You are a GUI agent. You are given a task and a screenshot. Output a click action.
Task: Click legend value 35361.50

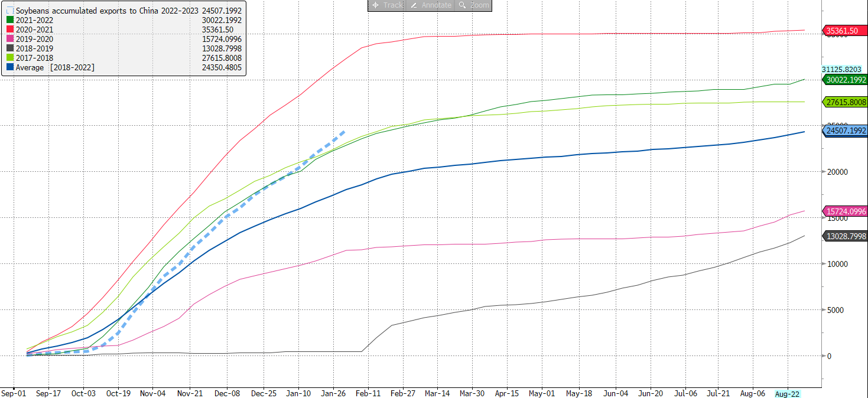click(x=217, y=29)
